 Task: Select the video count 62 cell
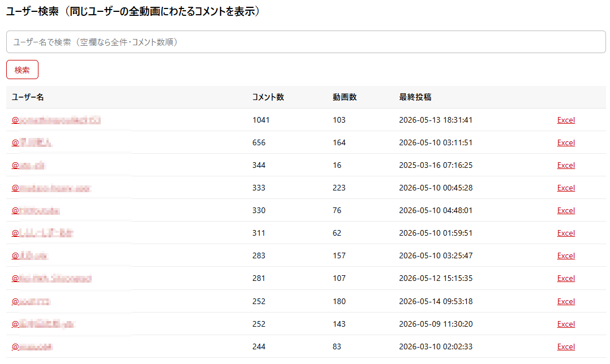click(x=337, y=233)
